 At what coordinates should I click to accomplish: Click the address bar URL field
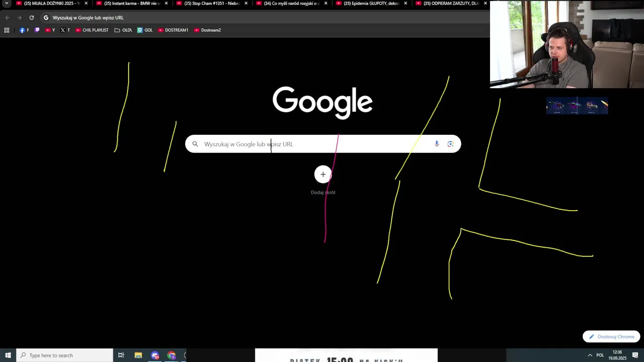pyautogui.click(x=264, y=18)
